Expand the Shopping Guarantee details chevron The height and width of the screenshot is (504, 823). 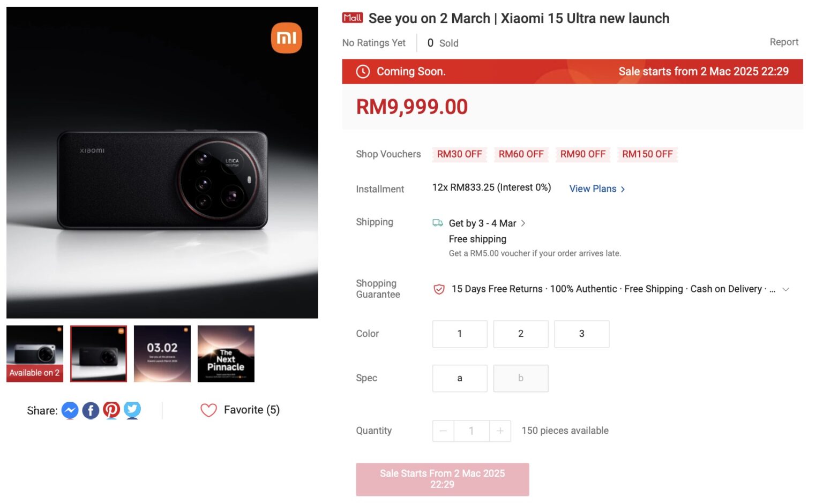pos(785,289)
